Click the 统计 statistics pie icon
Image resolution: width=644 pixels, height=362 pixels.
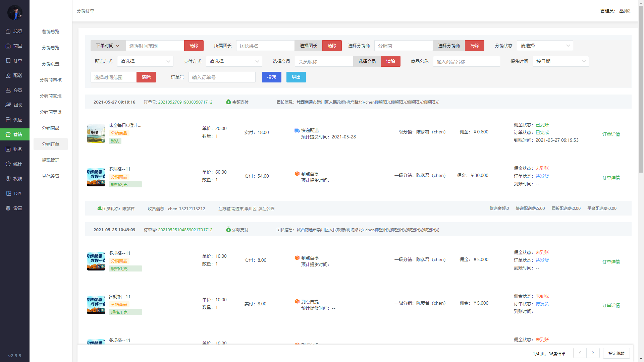8,164
